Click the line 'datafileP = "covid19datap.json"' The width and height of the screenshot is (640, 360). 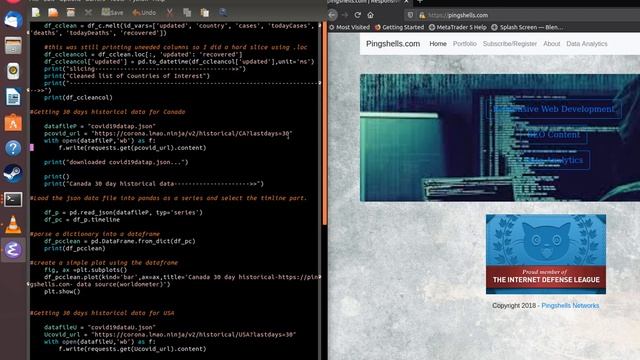(x=100, y=126)
